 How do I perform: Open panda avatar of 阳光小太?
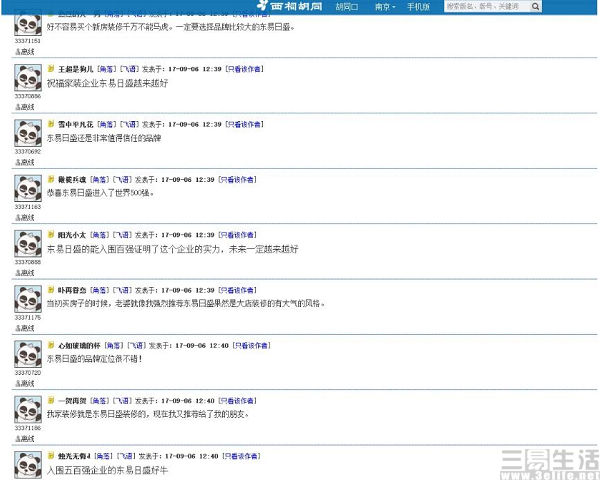28,243
